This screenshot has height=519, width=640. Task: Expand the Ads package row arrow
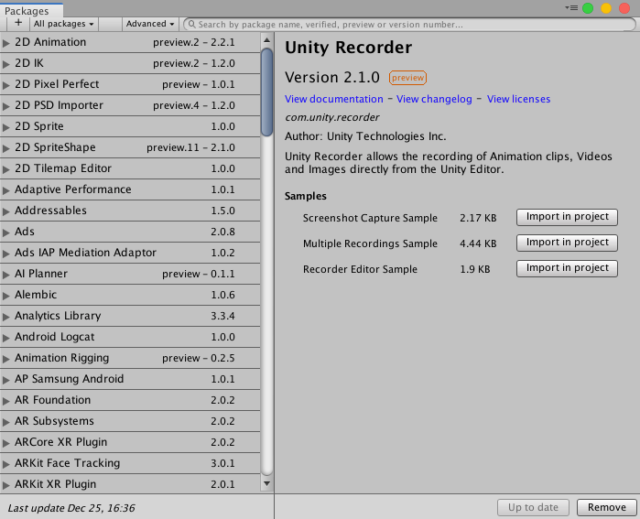[x=6, y=233]
